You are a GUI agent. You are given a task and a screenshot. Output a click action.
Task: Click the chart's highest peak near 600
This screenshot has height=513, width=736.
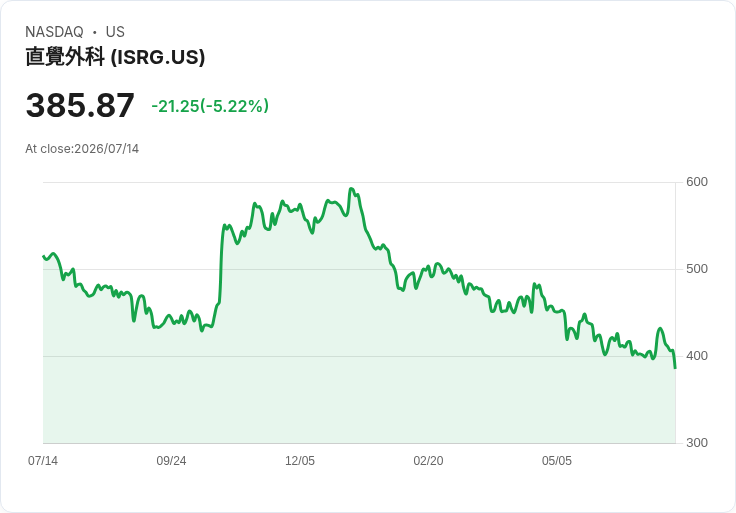[352, 189]
